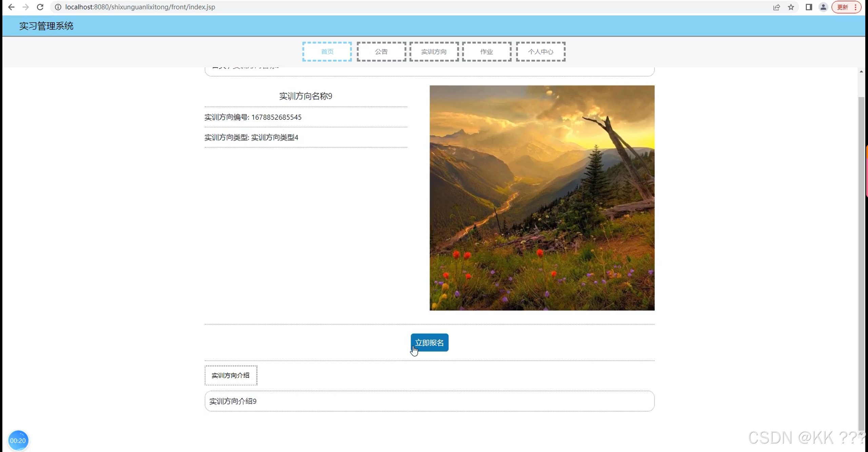The image size is (868, 452).
Task: Reload the current page
Action: pos(40,7)
